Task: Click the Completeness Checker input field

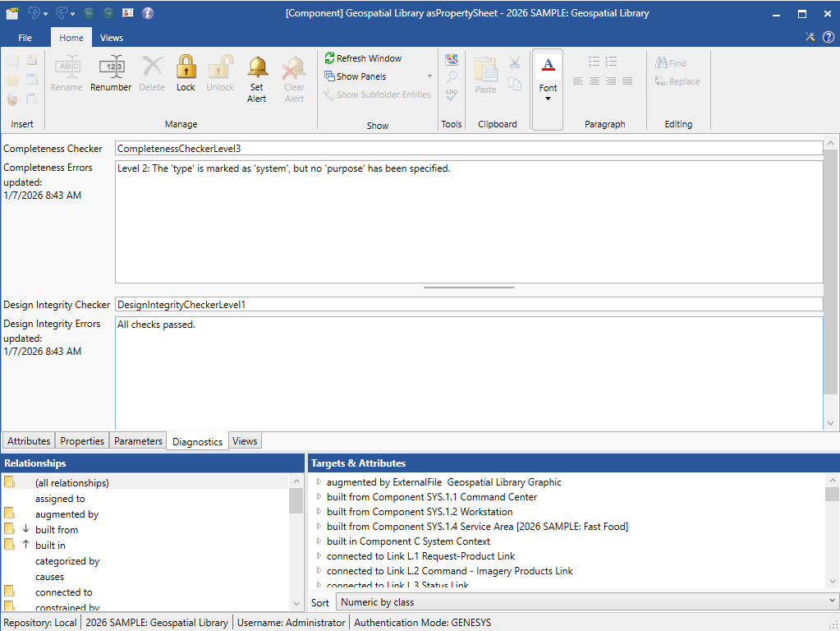Action: (x=468, y=149)
